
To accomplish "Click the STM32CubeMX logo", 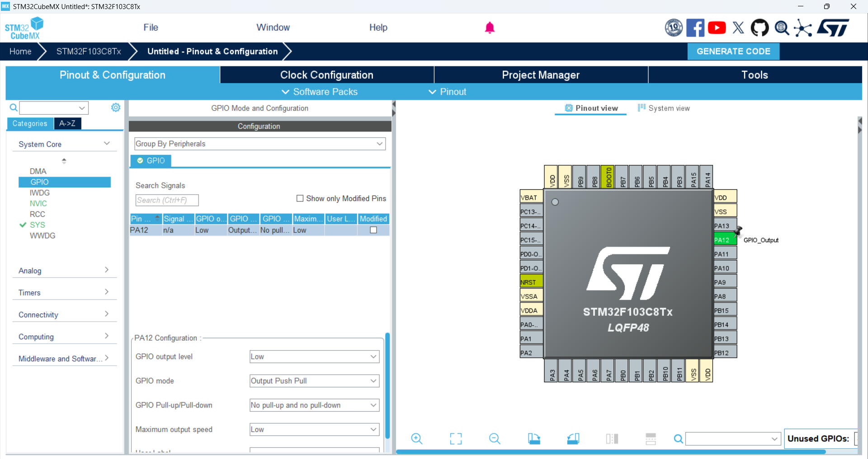I will point(24,28).
